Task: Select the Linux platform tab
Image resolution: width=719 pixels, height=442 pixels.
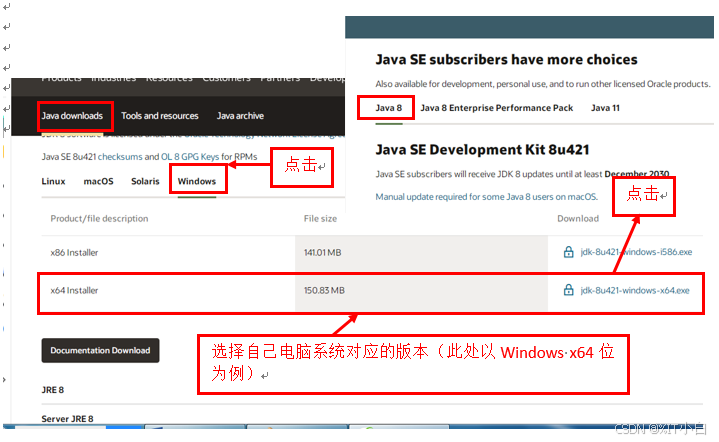Action: pos(53,181)
